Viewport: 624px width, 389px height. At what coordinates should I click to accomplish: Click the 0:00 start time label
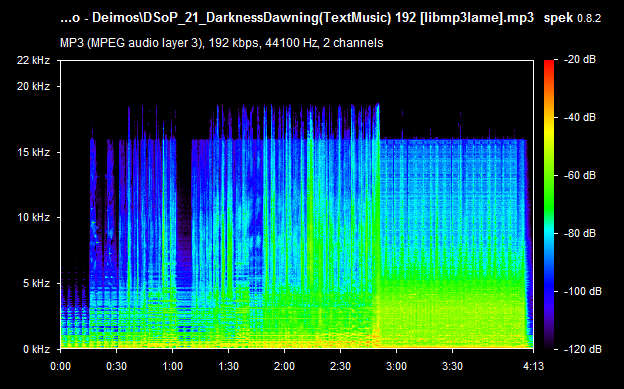click(60, 366)
